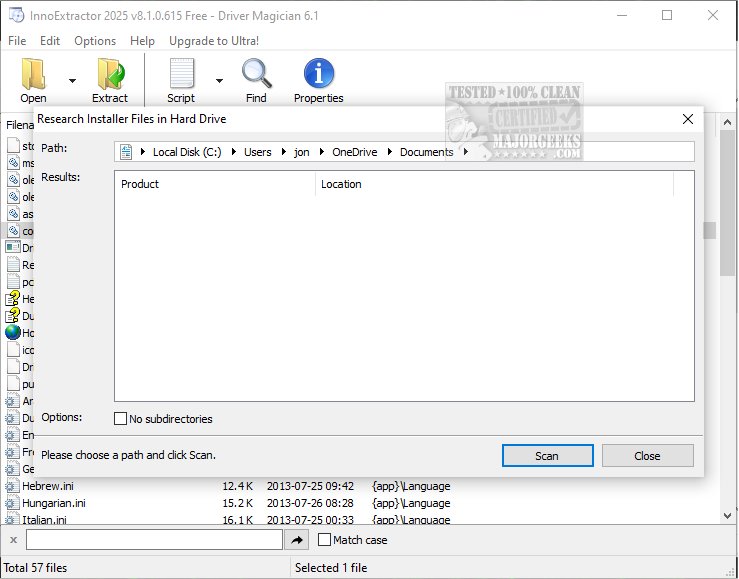This screenshot has height=579, width=739.
Task: Expand the arrow before Users in path
Action: point(233,152)
